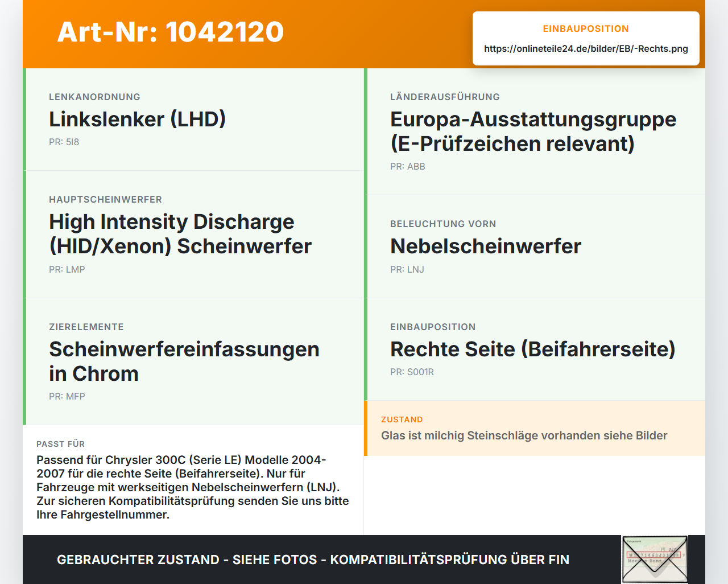The width and height of the screenshot is (728, 584).
Task: Select the Europa-Ausstattungsgruppe card
Action: [x=535, y=131]
